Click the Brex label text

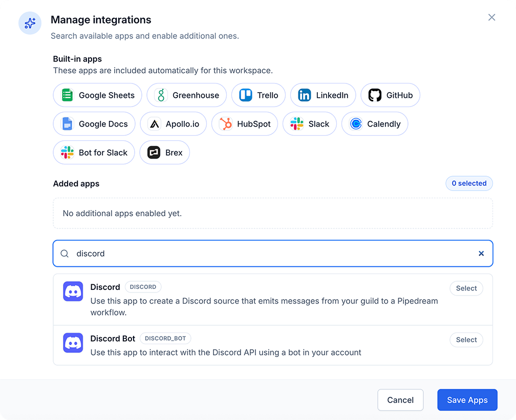174,153
